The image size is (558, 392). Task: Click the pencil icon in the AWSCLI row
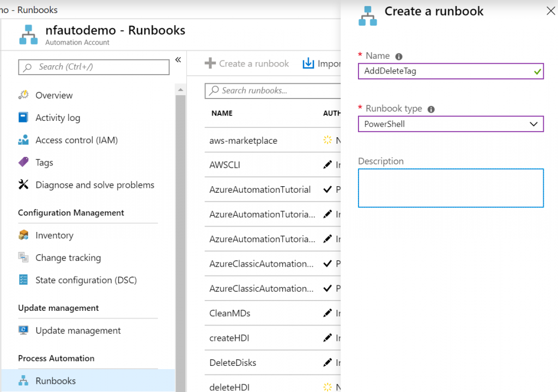tap(327, 165)
